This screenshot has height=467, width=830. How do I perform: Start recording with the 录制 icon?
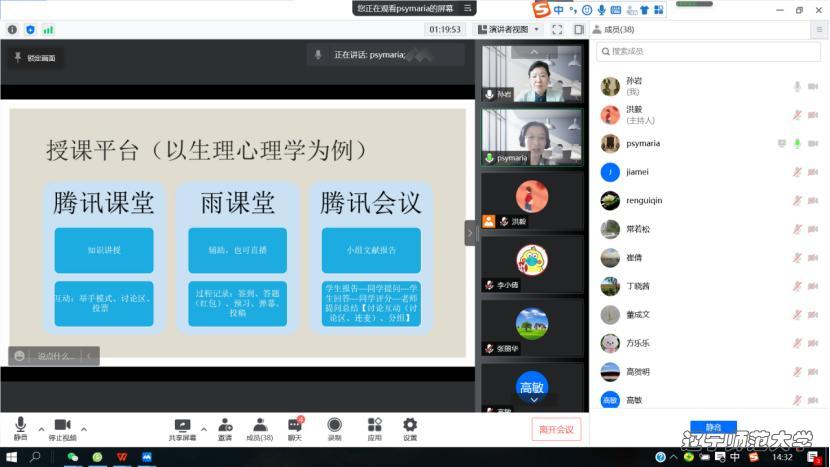pos(335,426)
